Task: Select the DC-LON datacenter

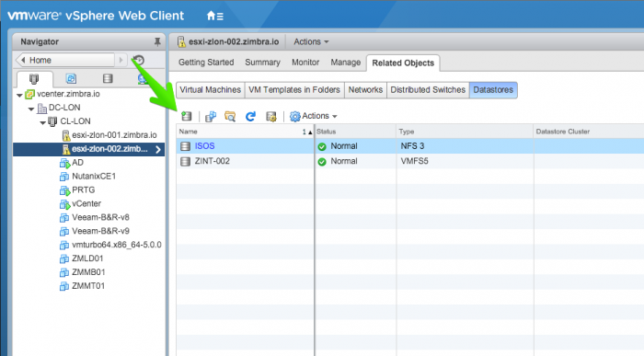Action: coord(64,108)
